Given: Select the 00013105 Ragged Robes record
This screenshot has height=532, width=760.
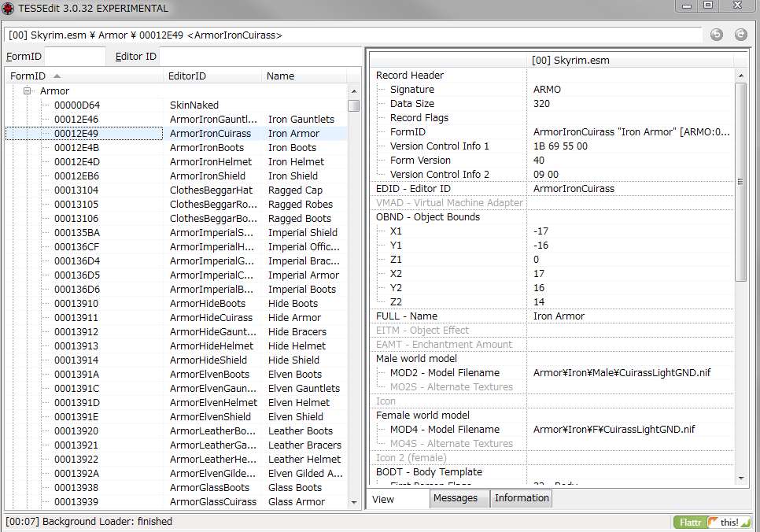Looking at the screenshot, I should (176, 204).
